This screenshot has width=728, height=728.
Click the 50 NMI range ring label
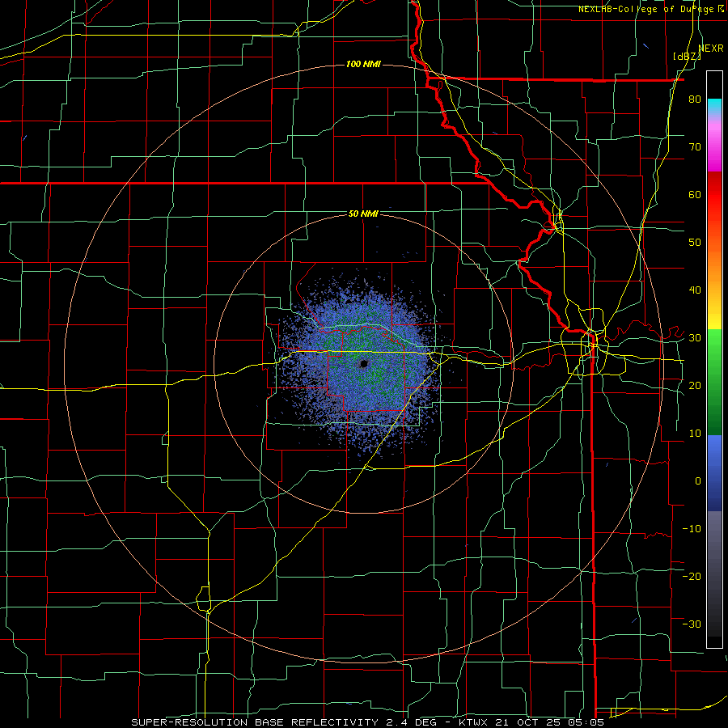pyautogui.click(x=363, y=214)
